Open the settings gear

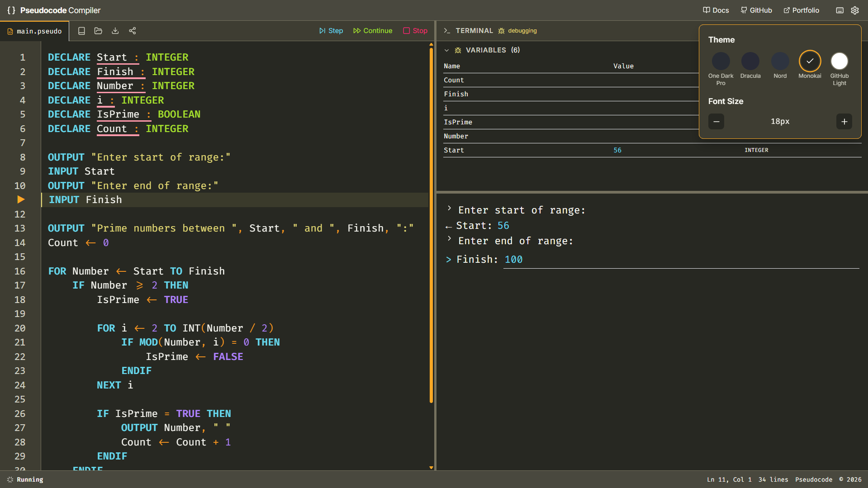coord(855,10)
